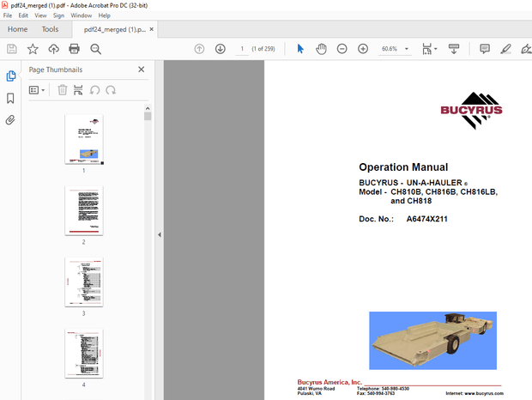The image size is (532, 400).
Task: Open the Help menu
Action: tap(104, 15)
